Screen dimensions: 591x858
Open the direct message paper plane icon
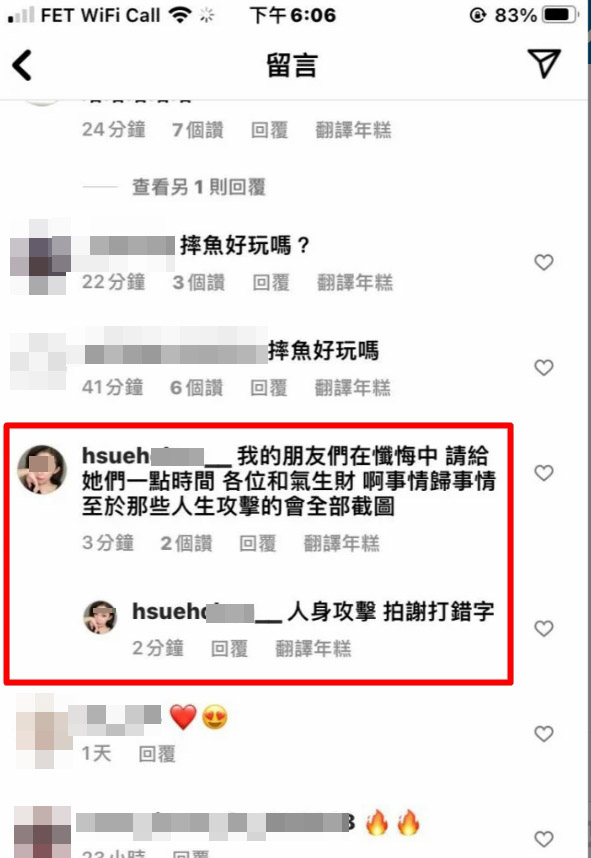543,63
